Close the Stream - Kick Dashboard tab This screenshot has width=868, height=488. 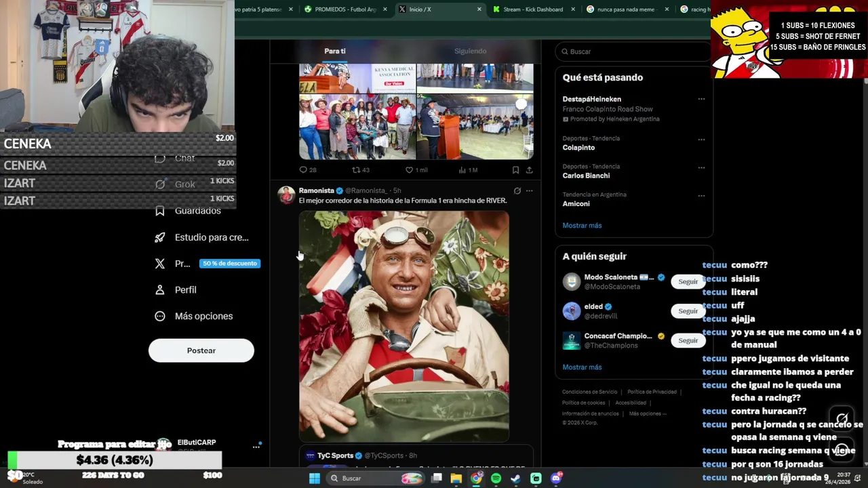573,9
